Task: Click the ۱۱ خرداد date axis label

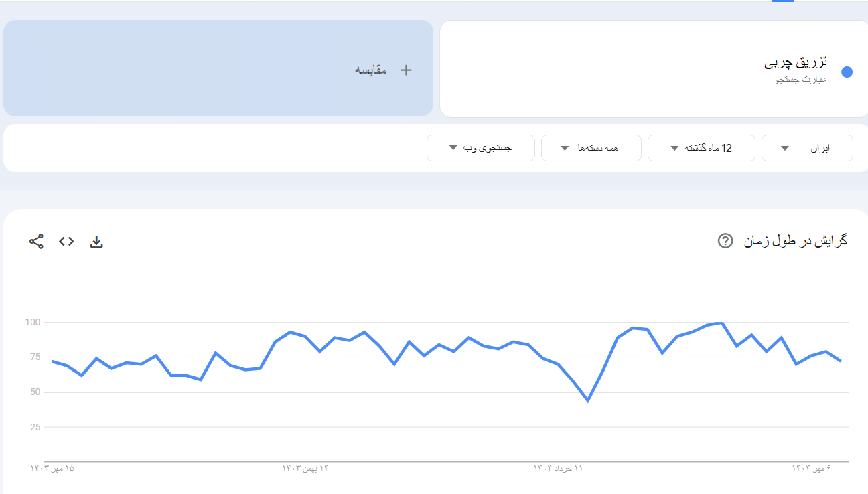Action: tap(558, 468)
